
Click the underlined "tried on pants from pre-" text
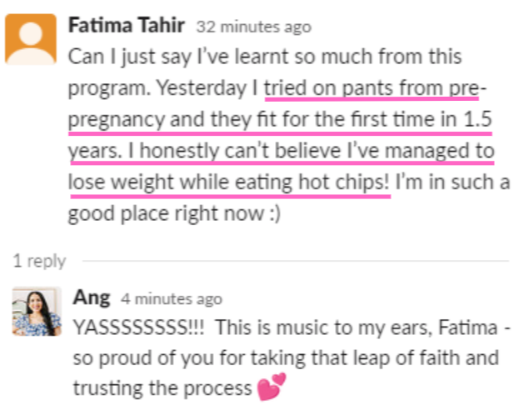coord(375,88)
